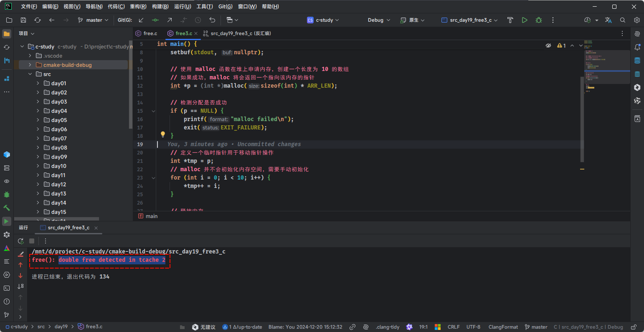This screenshot has width=644, height=332.
Task: Click the Debug bug icon in toolbar
Action: click(539, 20)
